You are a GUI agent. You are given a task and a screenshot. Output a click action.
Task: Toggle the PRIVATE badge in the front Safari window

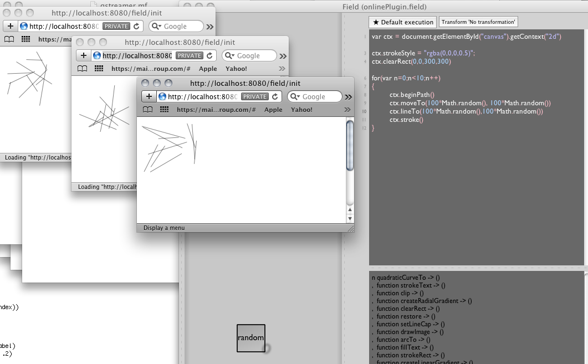click(x=255, y=96)
